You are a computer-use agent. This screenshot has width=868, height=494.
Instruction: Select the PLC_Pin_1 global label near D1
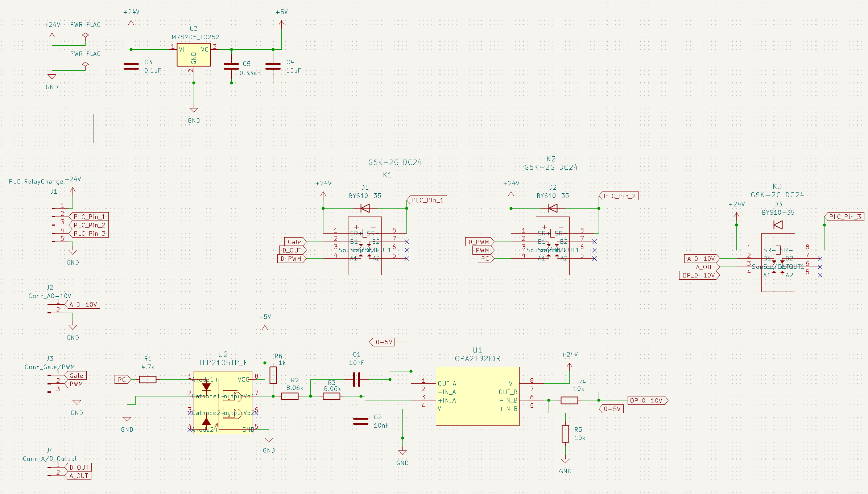427,200
